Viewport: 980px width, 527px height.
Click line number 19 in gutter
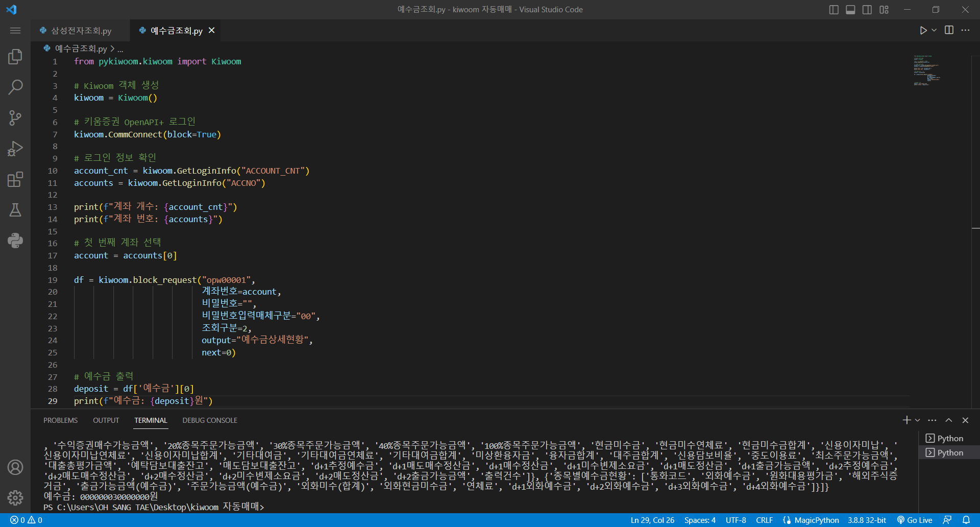click(x=53, y=280)
